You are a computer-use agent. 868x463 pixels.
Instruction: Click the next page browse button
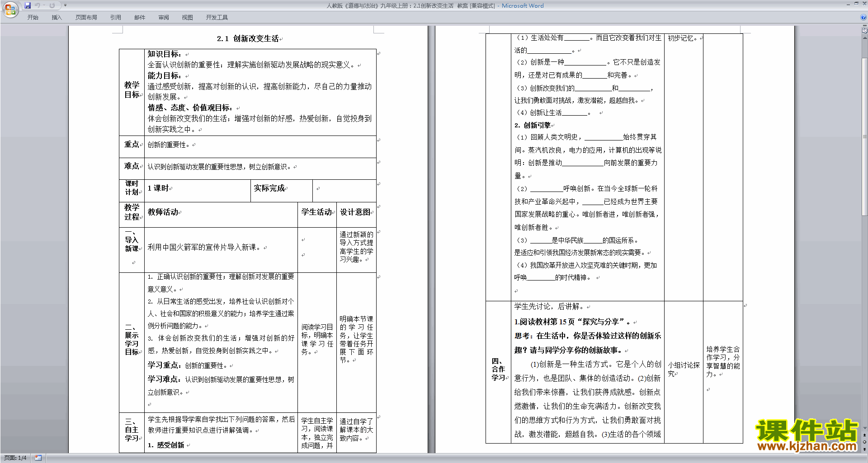(x=865, y=449)
